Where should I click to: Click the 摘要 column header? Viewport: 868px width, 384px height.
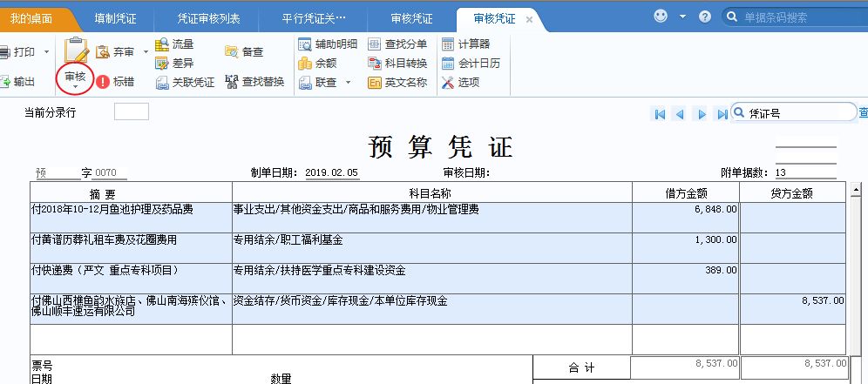tap(132, 192)
